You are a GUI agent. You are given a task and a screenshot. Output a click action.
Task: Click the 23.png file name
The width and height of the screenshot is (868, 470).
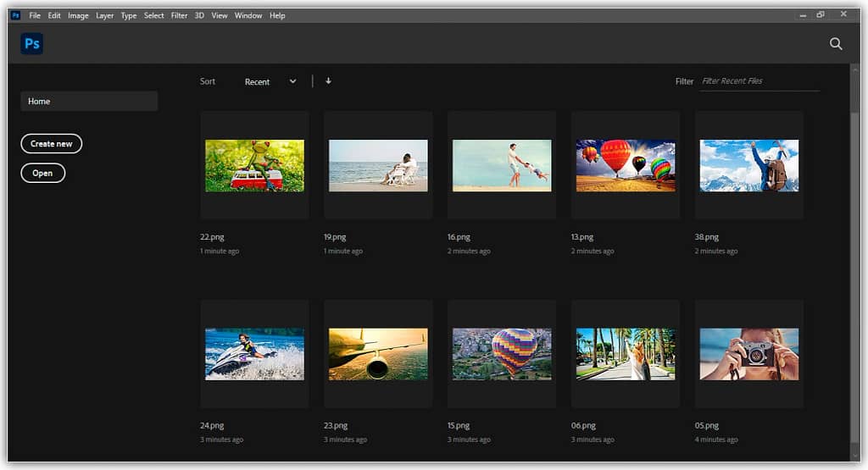click(336, 425)
